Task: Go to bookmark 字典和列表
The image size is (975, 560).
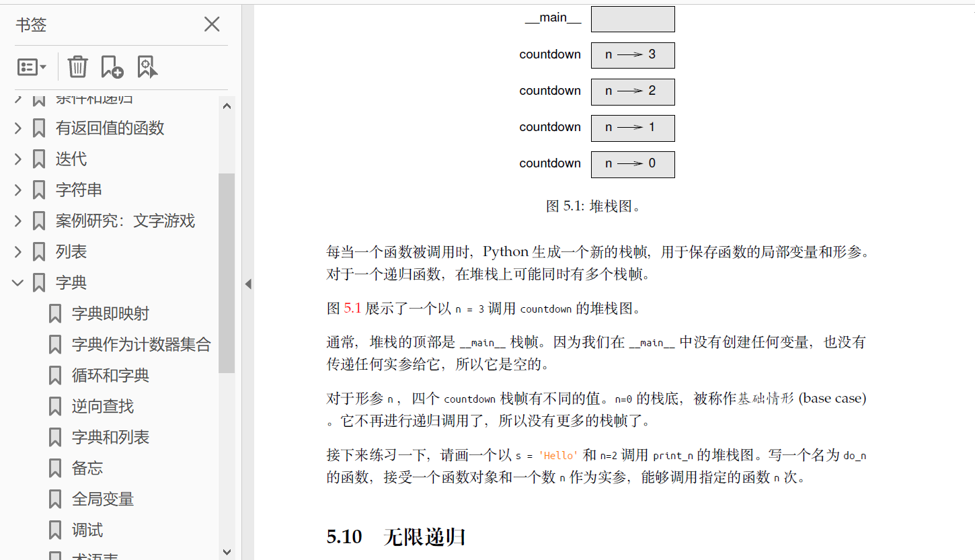Action: point(110,437)
